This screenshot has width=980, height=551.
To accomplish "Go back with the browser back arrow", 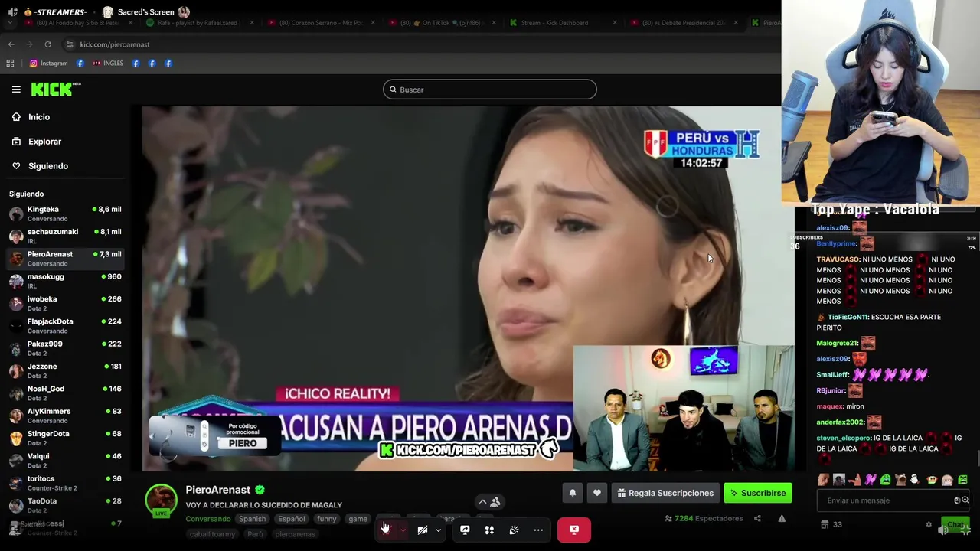I will pos(11,44).
